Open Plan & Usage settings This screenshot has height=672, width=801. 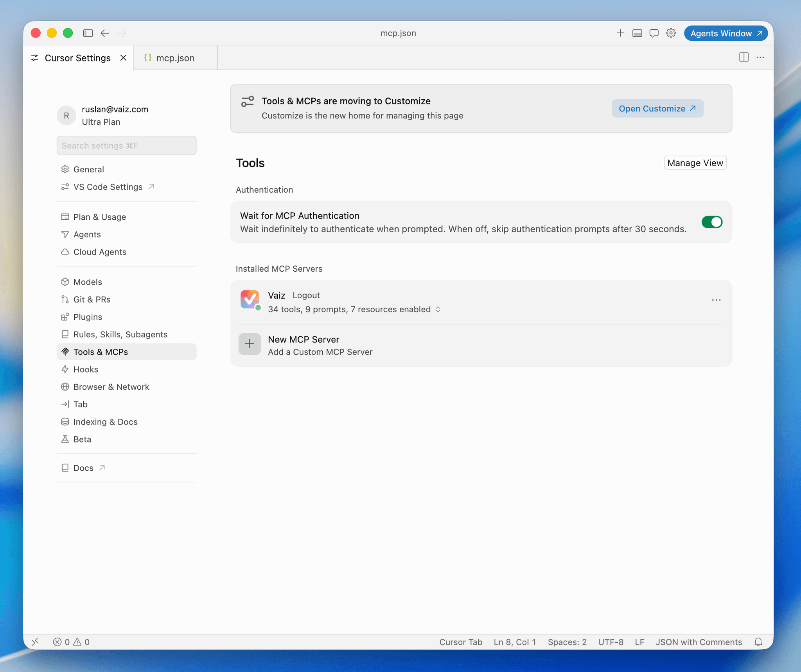pos(126,217)
